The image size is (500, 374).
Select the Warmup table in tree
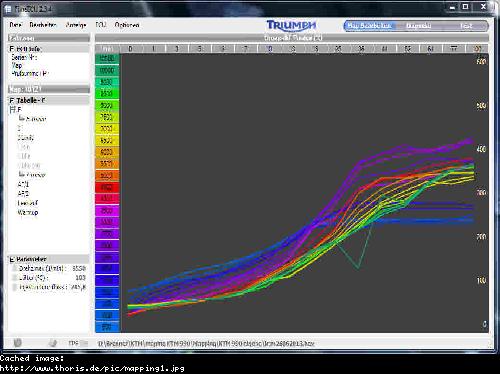point(28,212)
